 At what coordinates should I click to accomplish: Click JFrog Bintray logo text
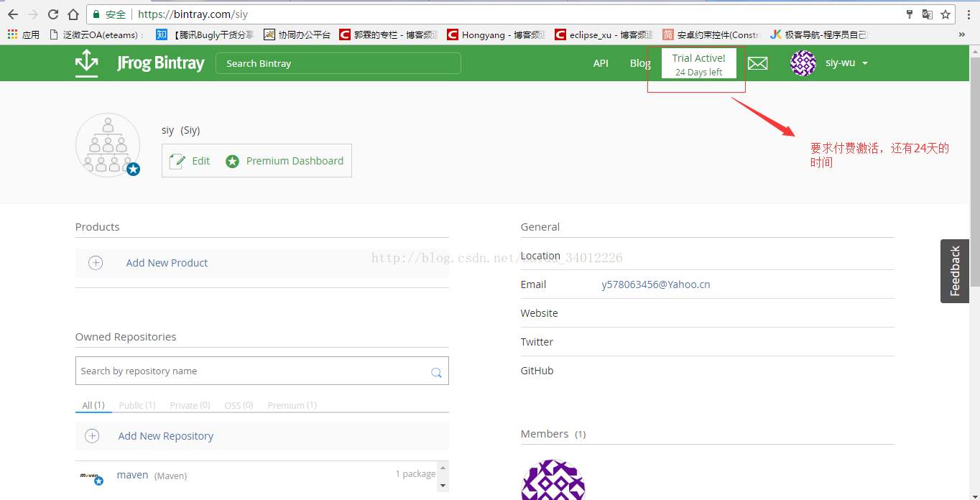161,63
